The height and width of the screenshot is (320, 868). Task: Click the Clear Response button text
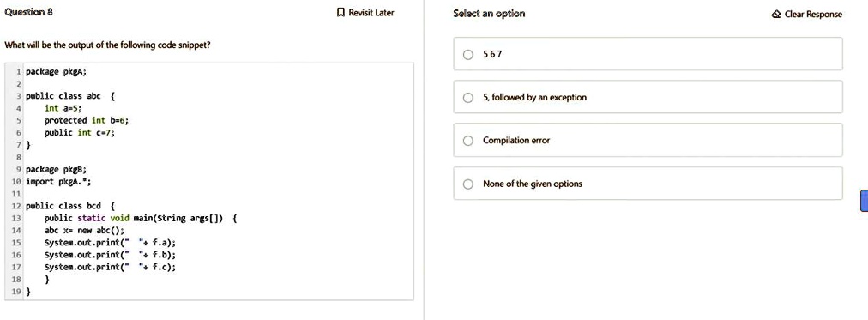tap(813, 15)
